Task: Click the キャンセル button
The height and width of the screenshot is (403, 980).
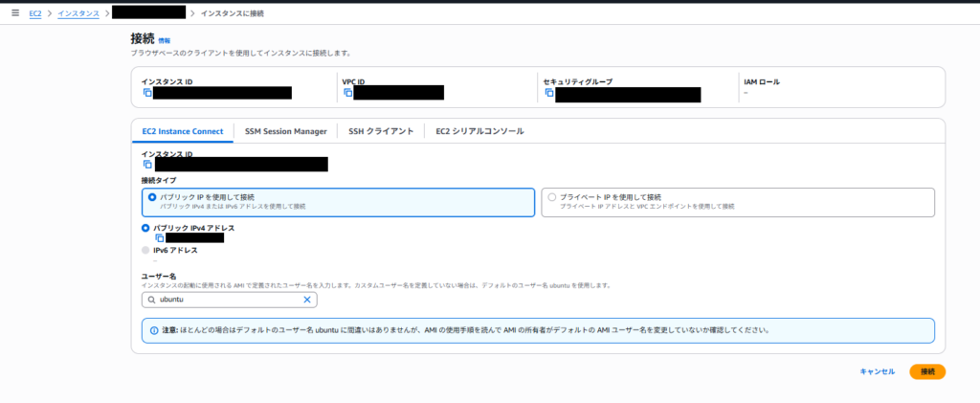Action: [877, 371]
